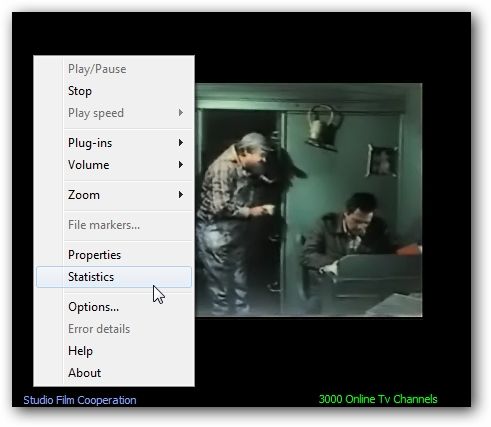Expand the Plug-ins submenu arrow
The width and height of the screenshot is (491, 427).
coord(181,143)
